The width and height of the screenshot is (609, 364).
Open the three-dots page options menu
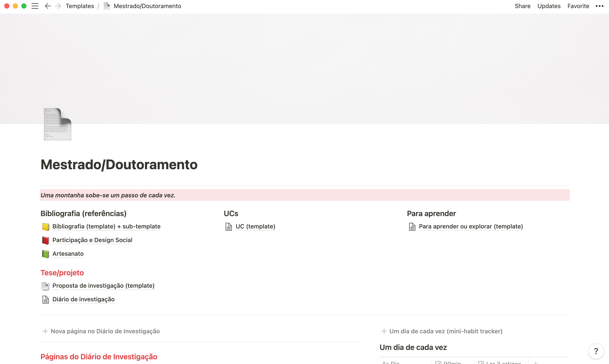pos(599,6)
